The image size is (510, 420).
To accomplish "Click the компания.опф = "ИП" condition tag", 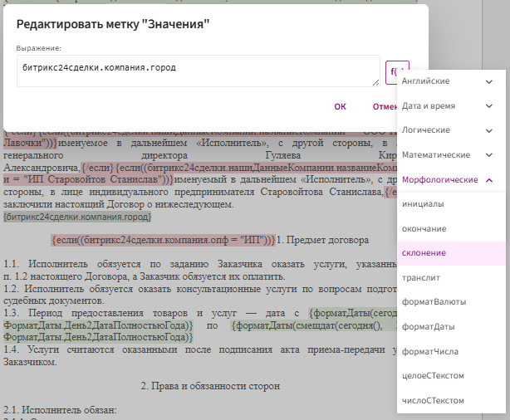I will pyautogui.click(x=162, y=240).
